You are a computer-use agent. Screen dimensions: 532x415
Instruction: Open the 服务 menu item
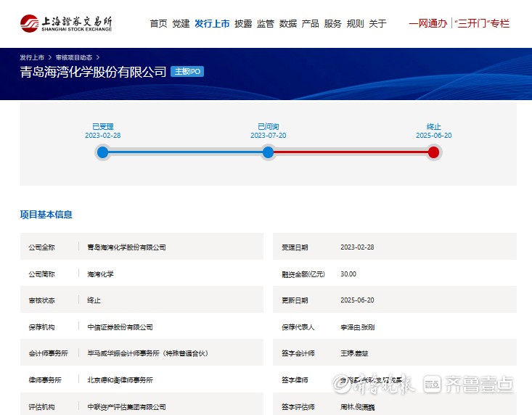pos(333,23)
